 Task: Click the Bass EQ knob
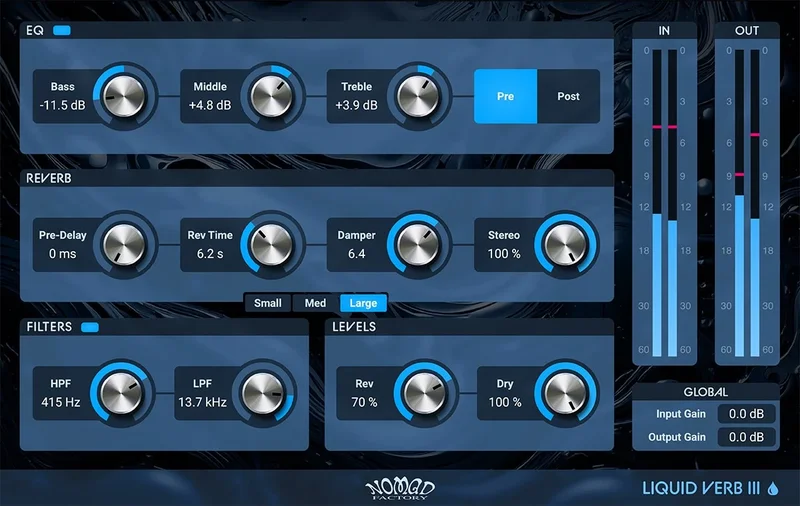(x=124, y=96)
